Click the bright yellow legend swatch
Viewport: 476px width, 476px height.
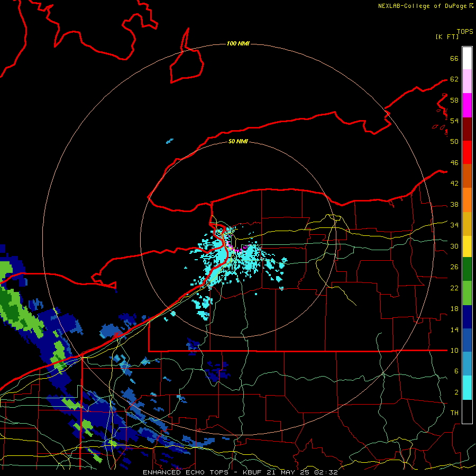467,246
